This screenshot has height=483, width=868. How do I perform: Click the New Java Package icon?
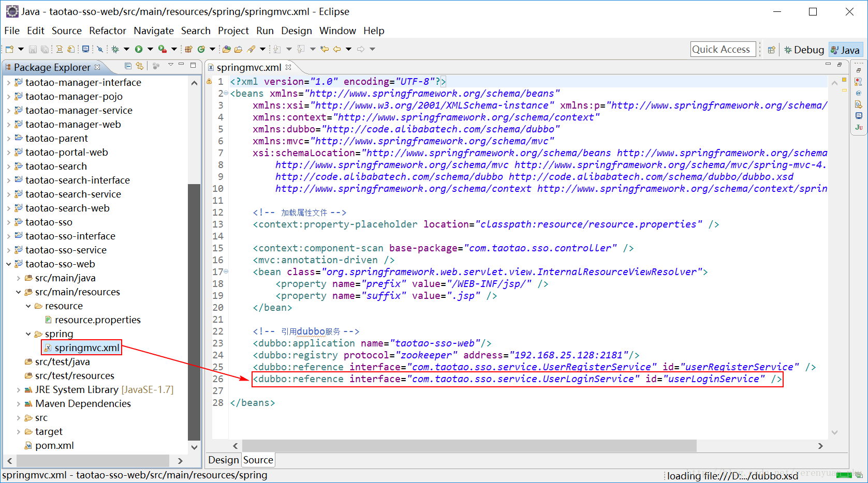[188, 49]
